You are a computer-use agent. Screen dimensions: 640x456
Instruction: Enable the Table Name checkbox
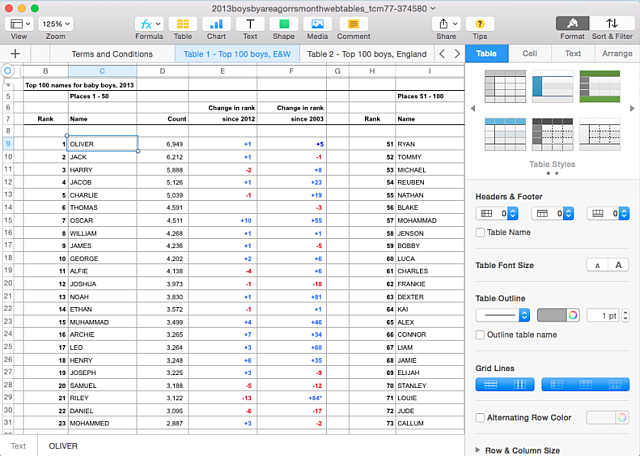point(481,232)
